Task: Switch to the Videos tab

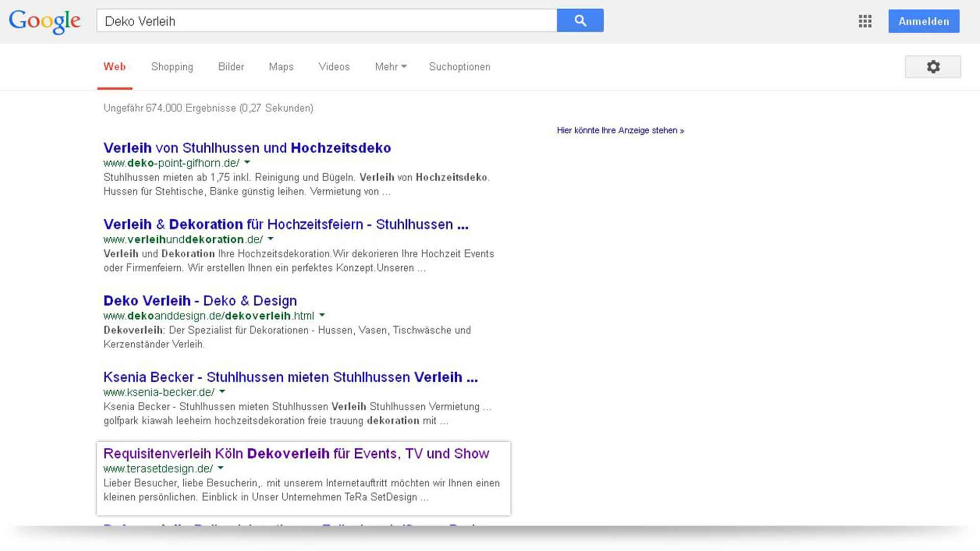Action: coord(334,67)
